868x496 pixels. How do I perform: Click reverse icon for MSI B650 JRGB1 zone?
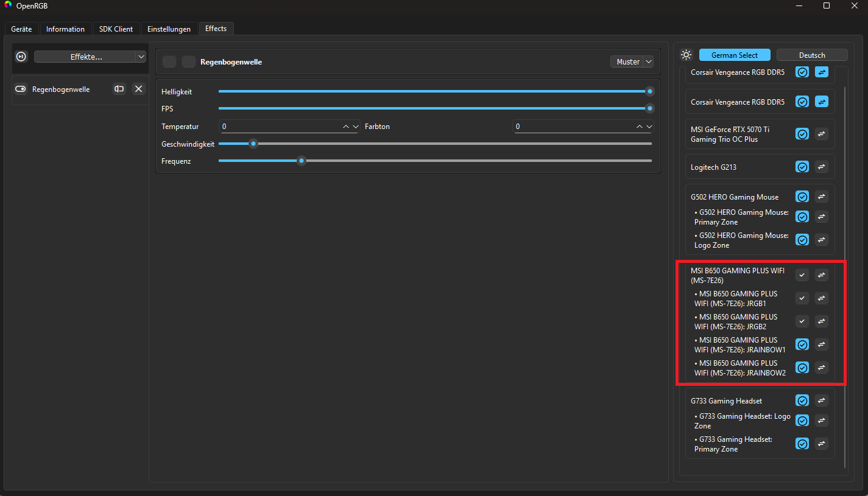822,298
